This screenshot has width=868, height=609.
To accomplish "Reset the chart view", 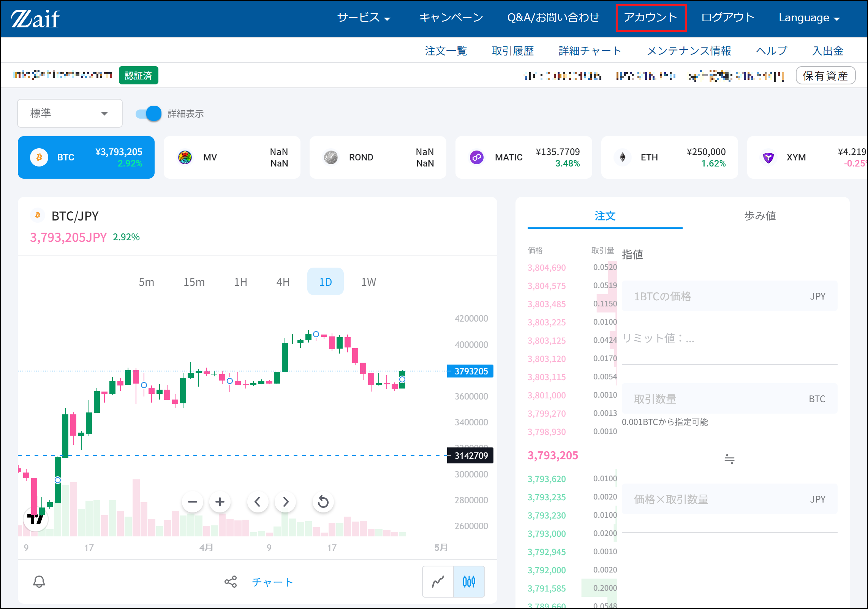I will point(323,502).
